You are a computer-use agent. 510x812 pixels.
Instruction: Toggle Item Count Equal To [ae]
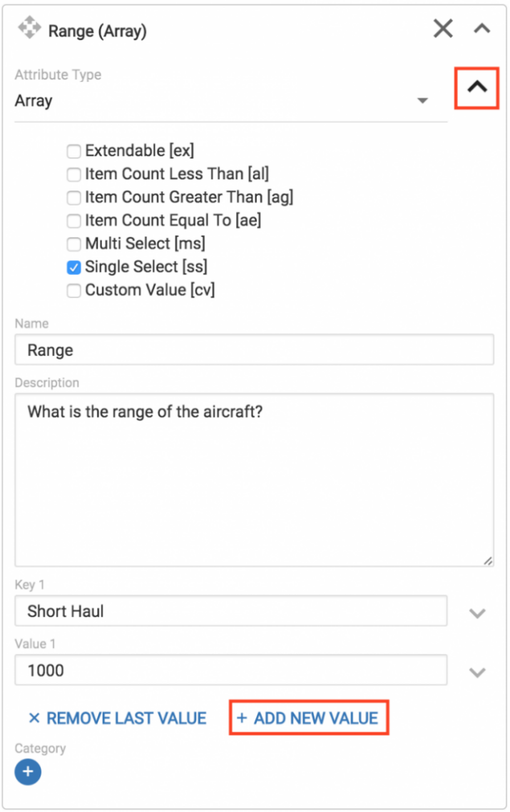(x=74, y=220)
